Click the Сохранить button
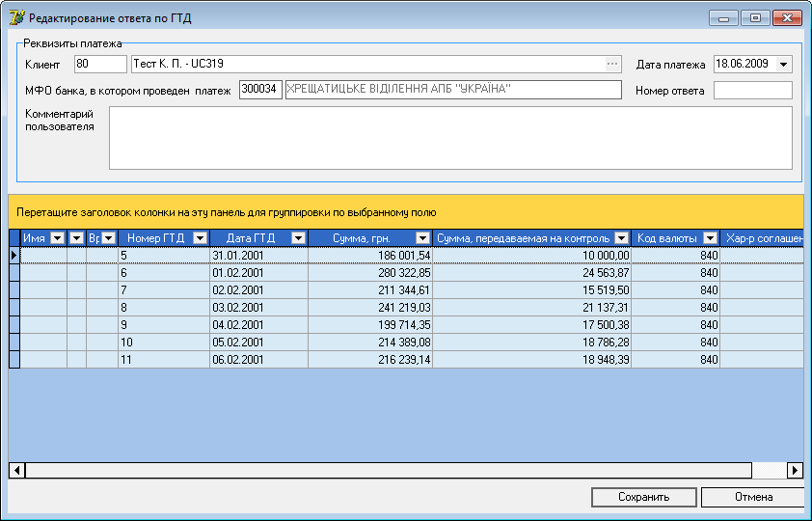 pyautogui.click(x=643, y=498)
